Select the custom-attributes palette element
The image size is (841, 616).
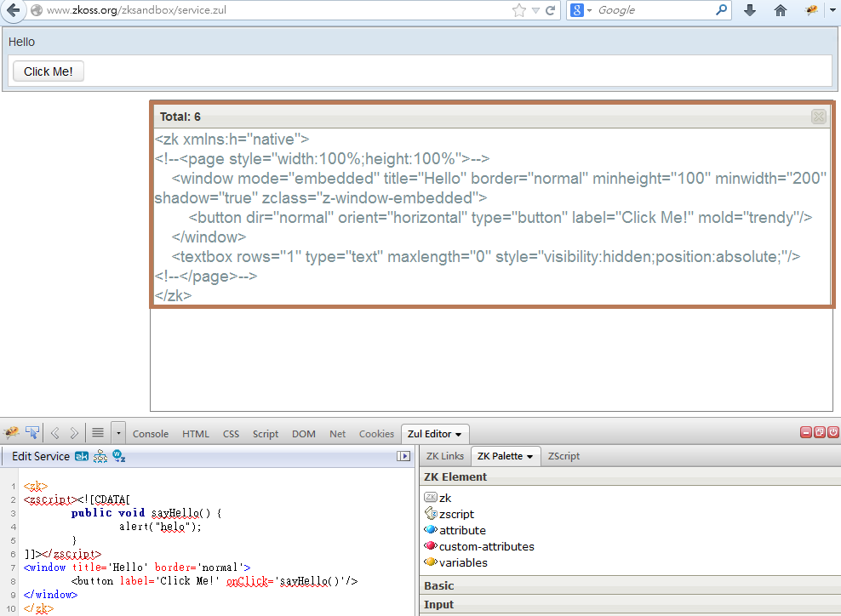point(487,546)
